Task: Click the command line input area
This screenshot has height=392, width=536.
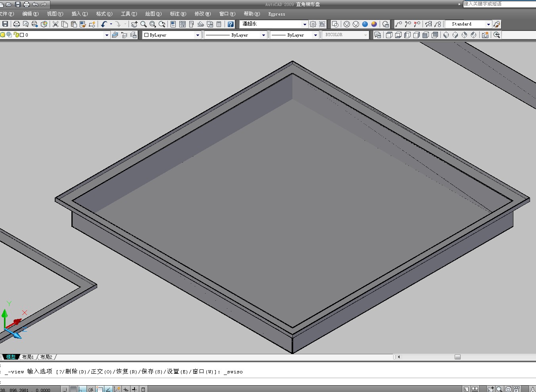Action: click(x=268, y=381)
